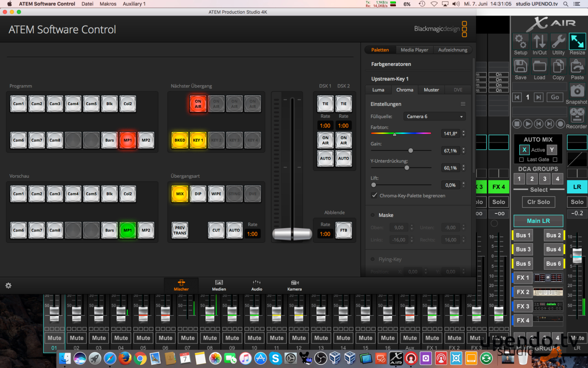Screen dimensions: 588x368
Task: Select Cam1 on the Programm row
Action: pyautogui.click(x=18, y=104)
